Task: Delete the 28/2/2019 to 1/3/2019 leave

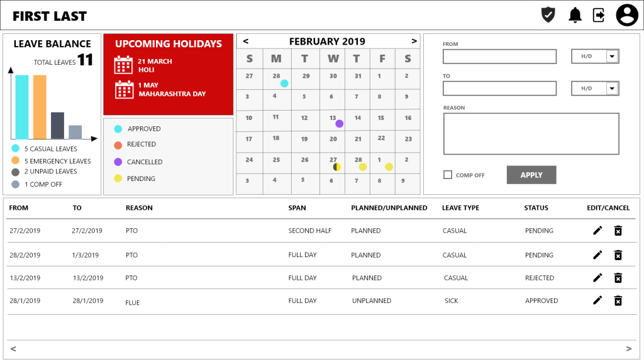Action: (x=618, y=255)
